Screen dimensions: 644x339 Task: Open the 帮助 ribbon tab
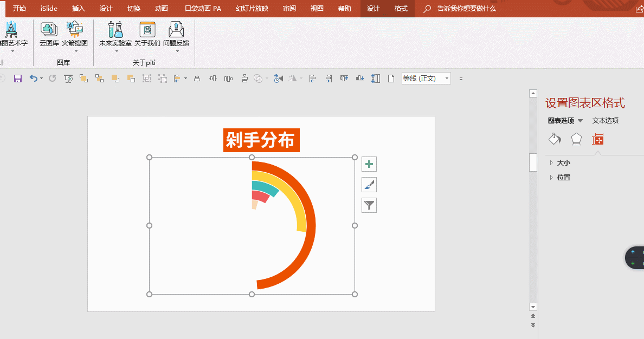[x=345, y=9]
